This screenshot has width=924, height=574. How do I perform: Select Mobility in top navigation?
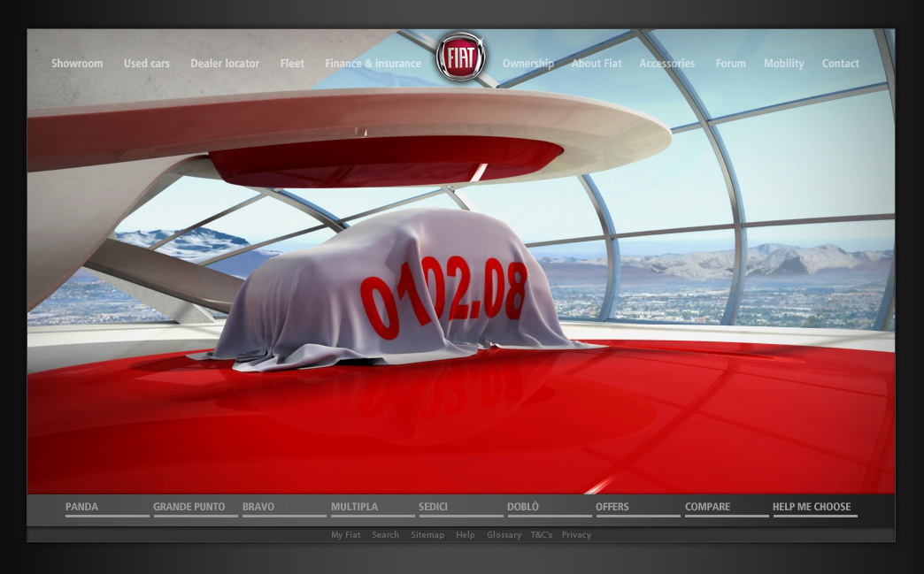[784, 64]
